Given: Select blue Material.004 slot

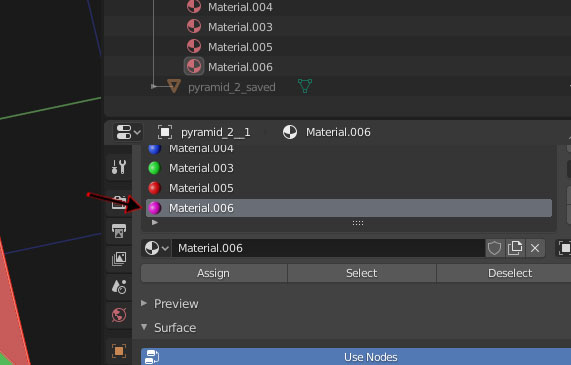Looking at the screenshot, I should pyautogui.click(x=349, y=148).
